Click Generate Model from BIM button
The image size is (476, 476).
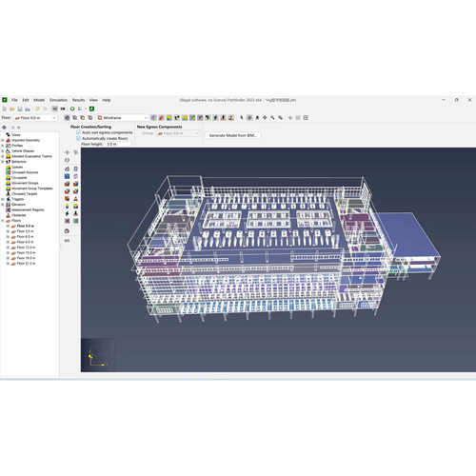tap(232, 135)
